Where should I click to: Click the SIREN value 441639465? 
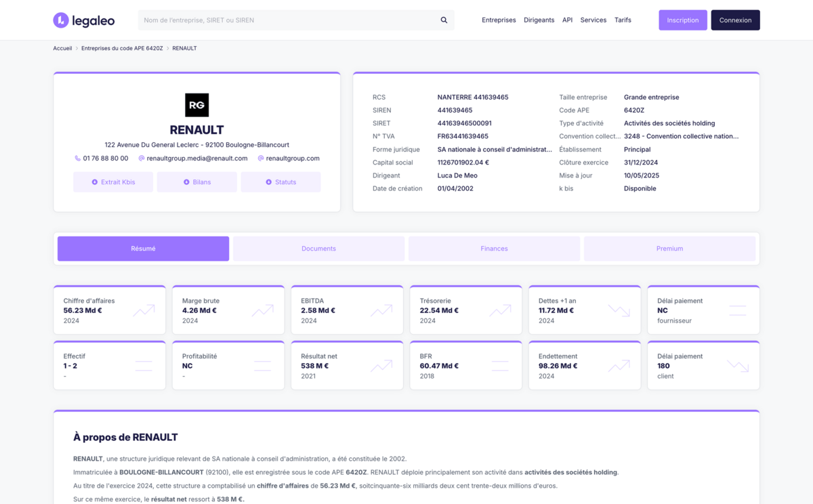(x=455, y=110)
